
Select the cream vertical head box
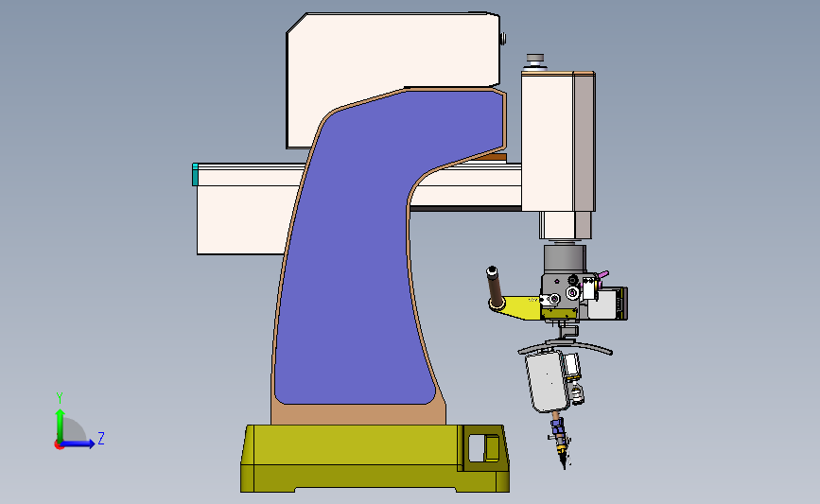[547, 142]
